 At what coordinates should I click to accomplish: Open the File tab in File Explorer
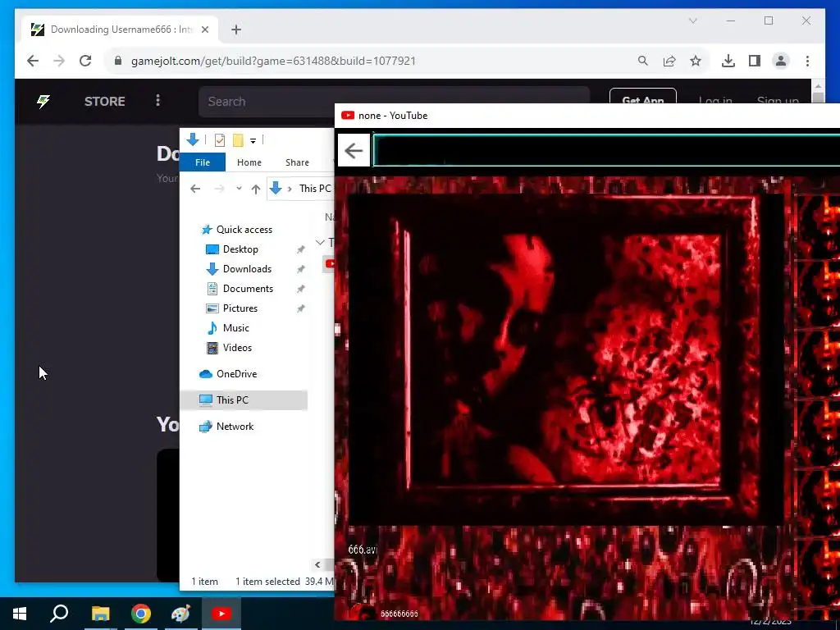click(203, 162)
